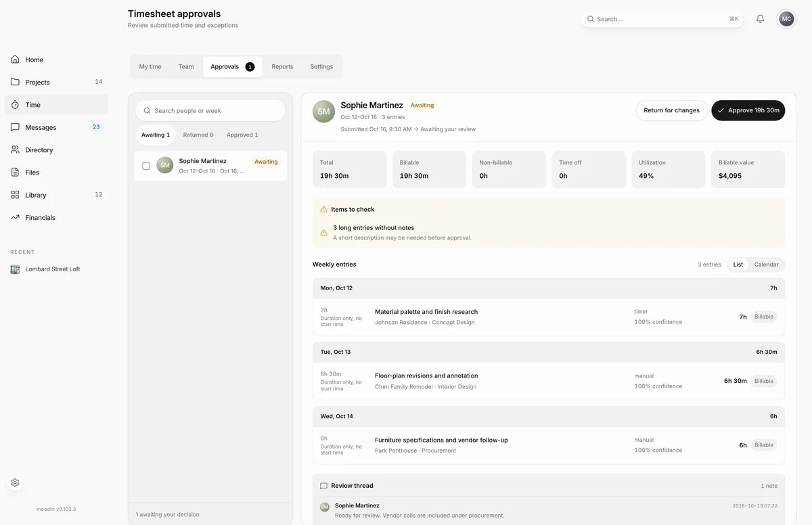Click the Items to check warning icon
The image size is (812, 525).
323,210
